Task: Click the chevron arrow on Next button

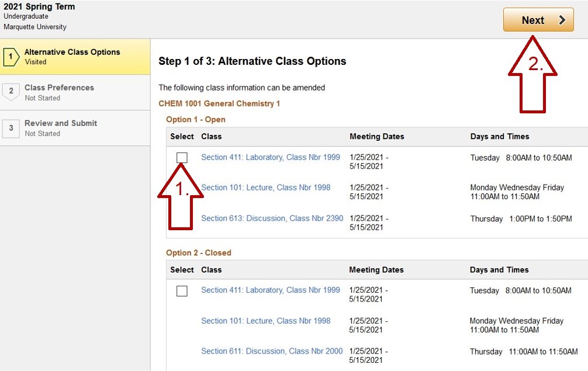Action: [562, 20]
